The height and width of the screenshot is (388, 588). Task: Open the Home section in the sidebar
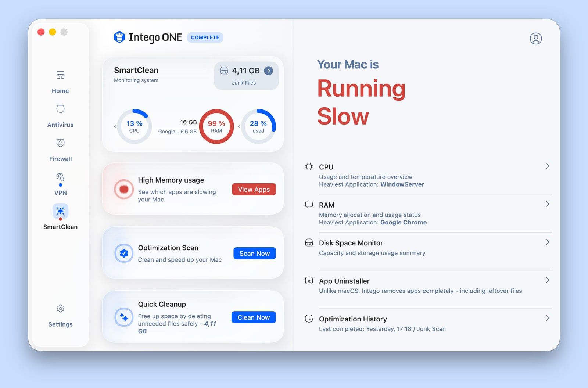60,81
